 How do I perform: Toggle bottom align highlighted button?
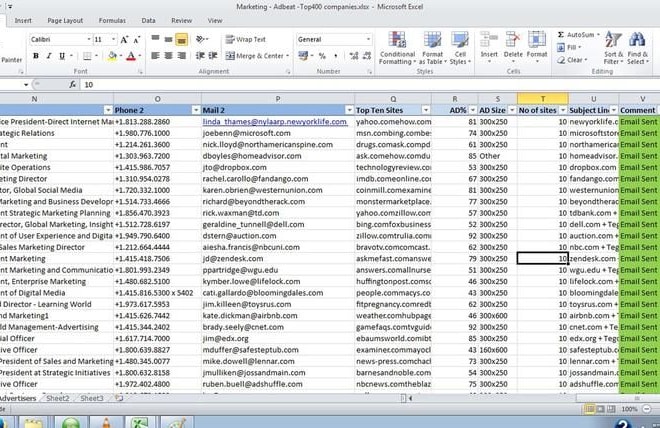181,39
